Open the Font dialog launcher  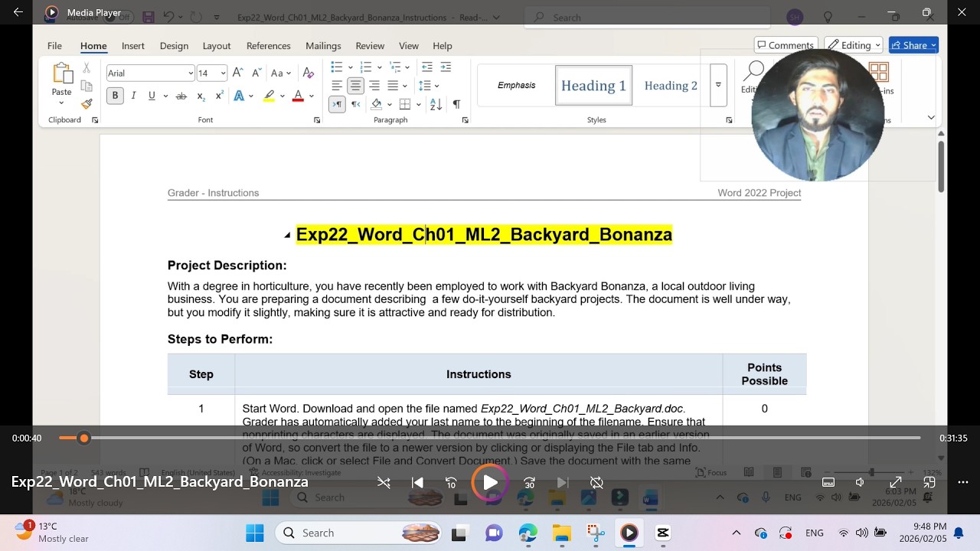tap(317, 120)
